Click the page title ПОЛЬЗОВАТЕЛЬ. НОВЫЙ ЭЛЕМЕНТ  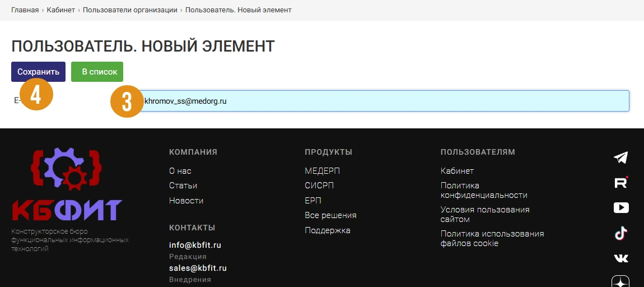coord(143,46)
